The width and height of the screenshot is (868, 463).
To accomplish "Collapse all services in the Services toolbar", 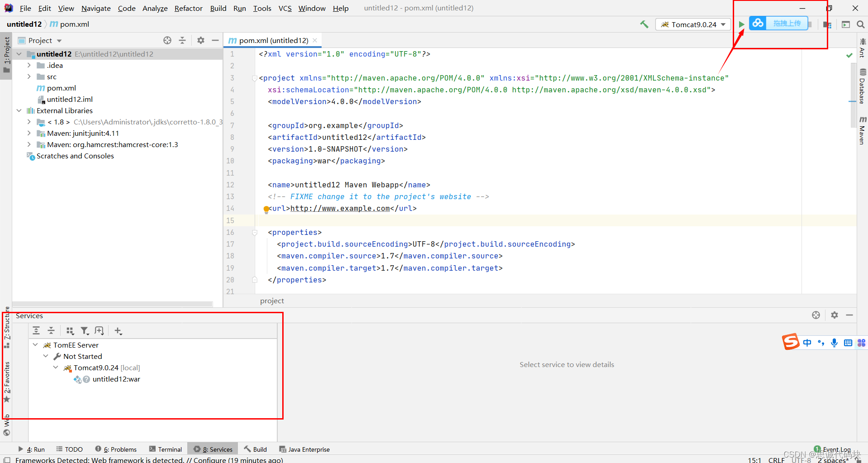I will pyautogui.click(x=51, y=330).
